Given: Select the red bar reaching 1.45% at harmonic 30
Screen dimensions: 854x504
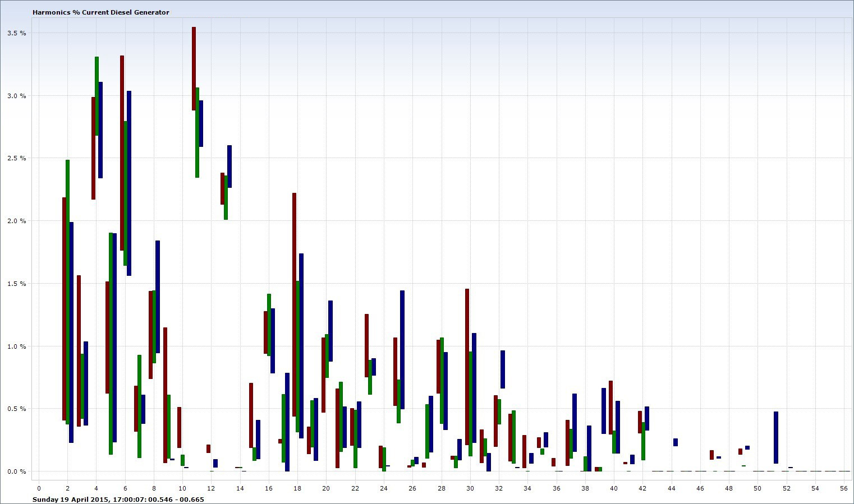Looking at the screenshot, I should 467,367.
